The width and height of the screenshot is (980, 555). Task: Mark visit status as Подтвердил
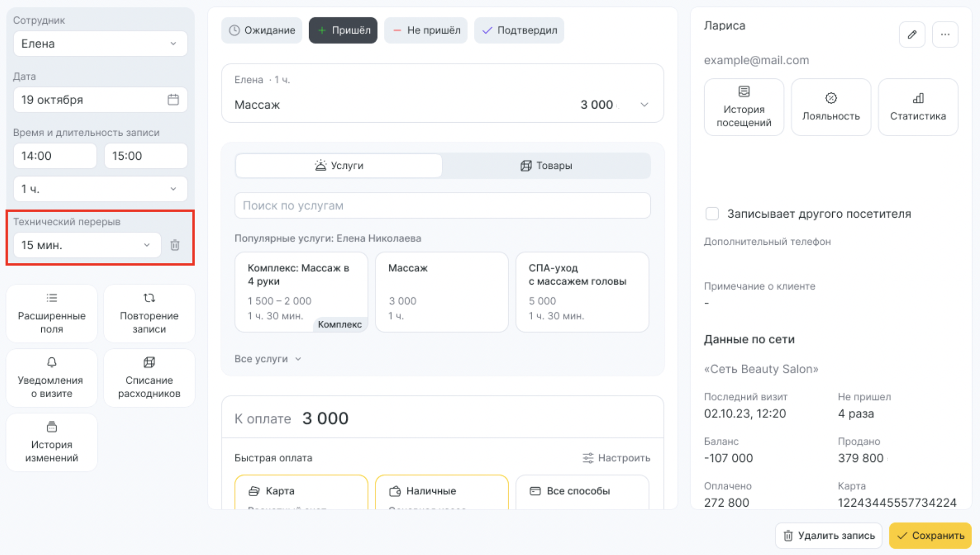click(519, 30)
